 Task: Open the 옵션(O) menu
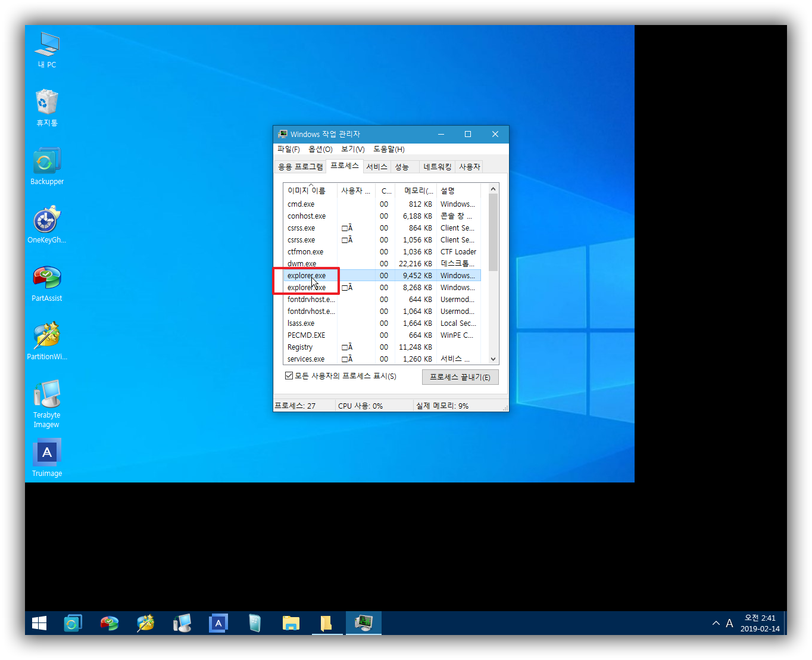point(320,149)
